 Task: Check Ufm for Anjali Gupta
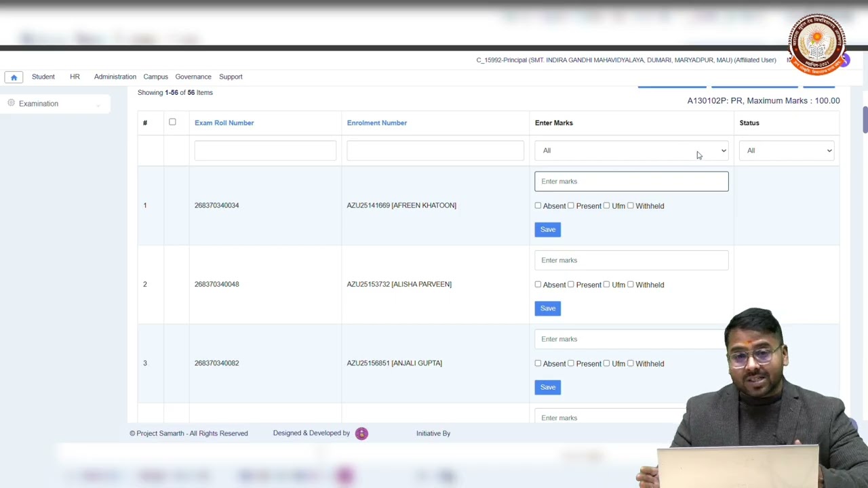(607, 363)
